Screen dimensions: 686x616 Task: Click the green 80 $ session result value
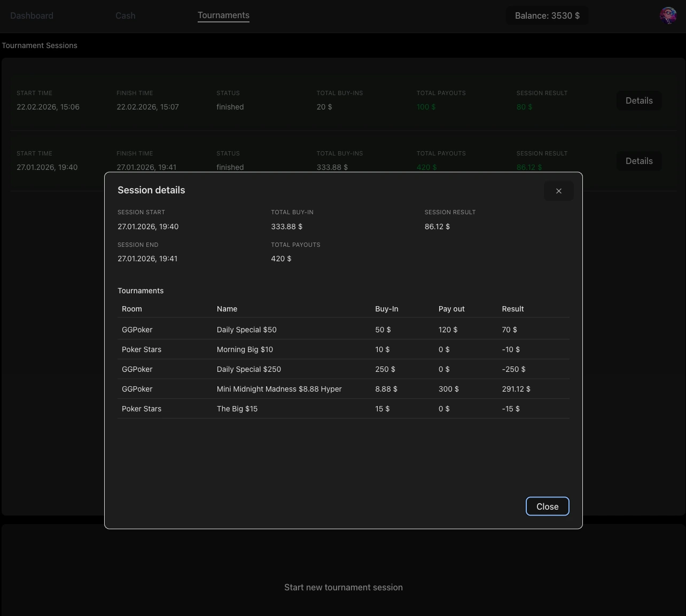click(x=524, y=107)
